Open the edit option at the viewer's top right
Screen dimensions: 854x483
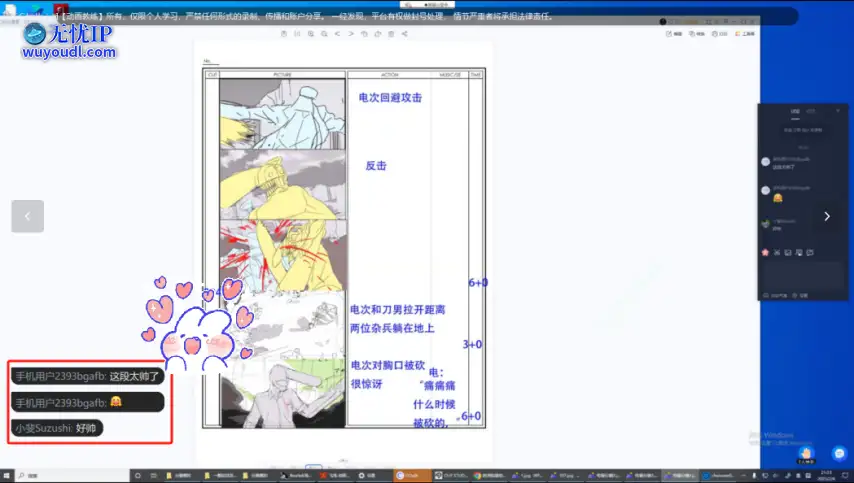pos(674,34)
